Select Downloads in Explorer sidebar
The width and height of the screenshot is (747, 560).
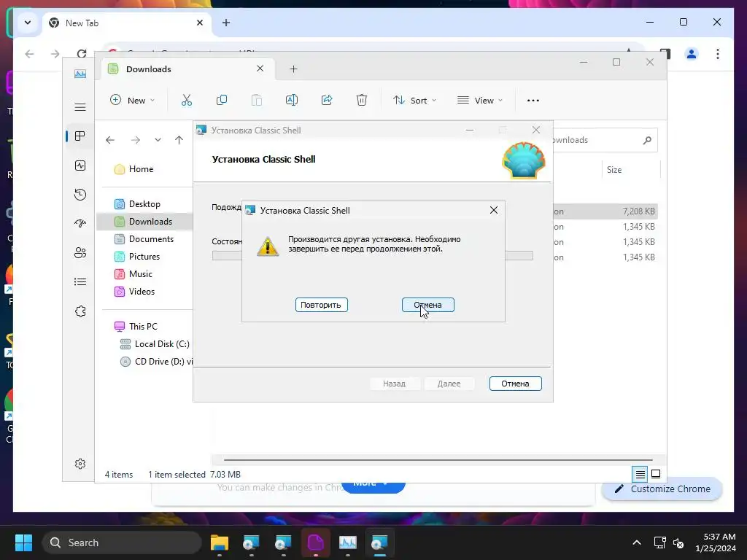point(144,222)
